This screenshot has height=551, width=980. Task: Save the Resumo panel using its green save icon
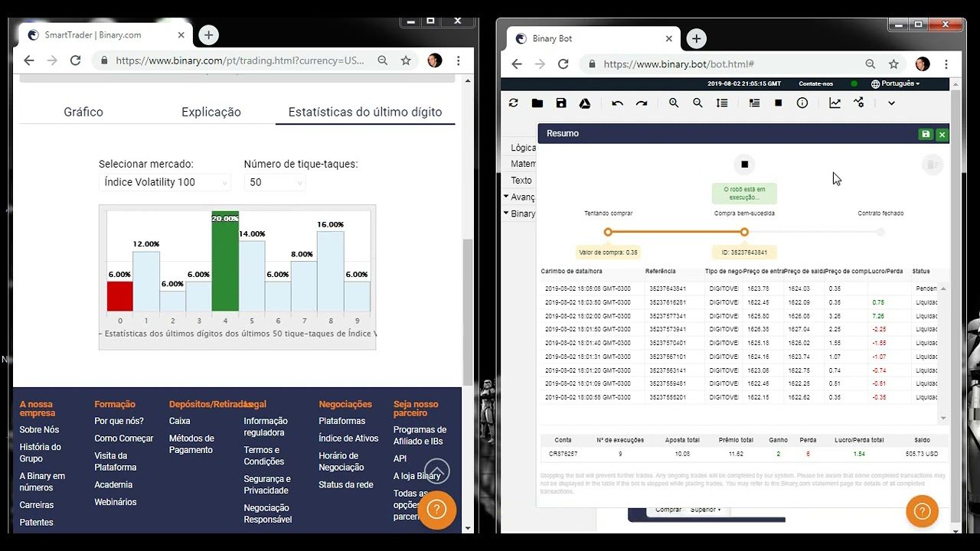(x=926, y=133)
